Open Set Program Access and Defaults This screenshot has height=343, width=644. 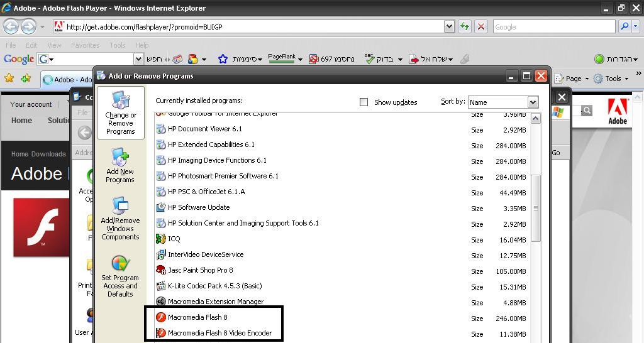point(120,275)
